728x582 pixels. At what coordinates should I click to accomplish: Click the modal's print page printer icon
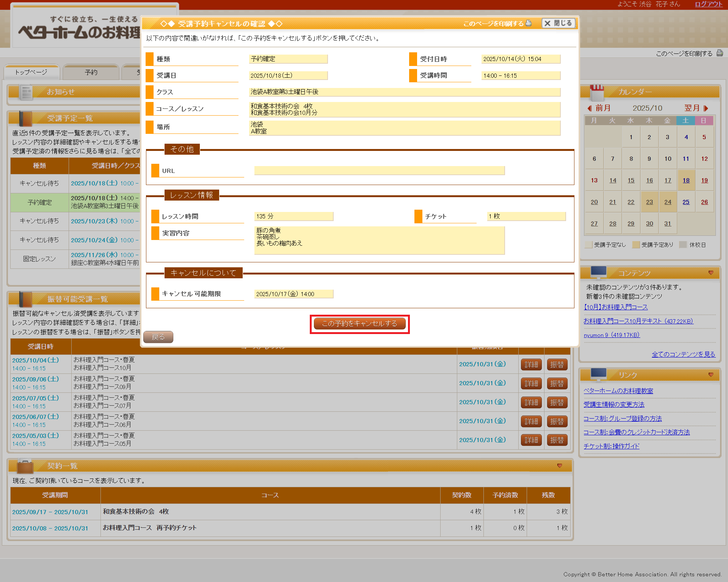coord(529,23)
